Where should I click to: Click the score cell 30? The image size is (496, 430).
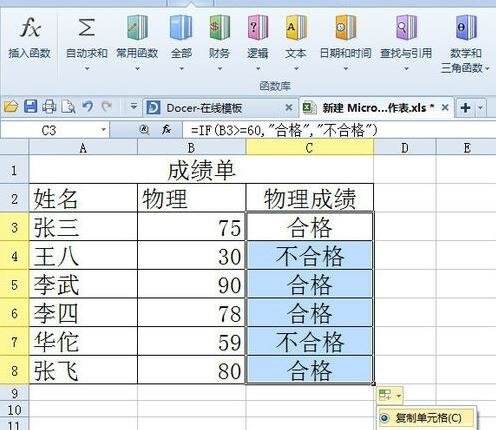(x=192, y=256)
